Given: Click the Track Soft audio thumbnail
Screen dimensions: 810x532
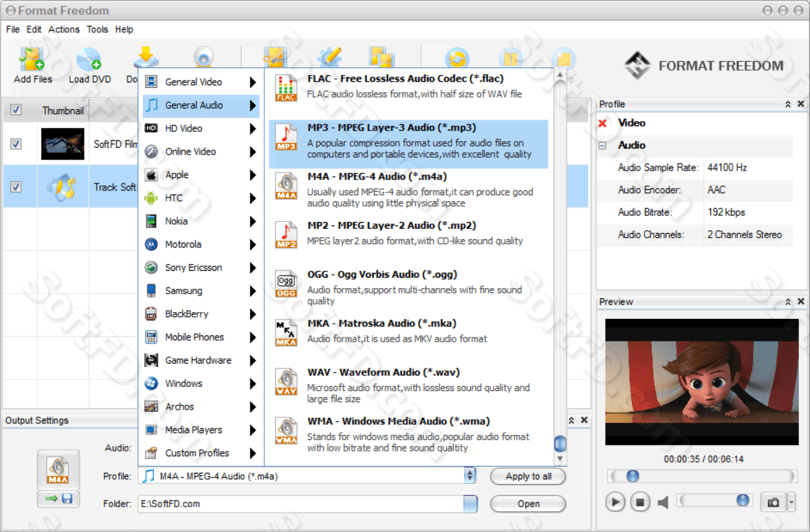Looking at the screenshot, I should [x=63, y=187].
